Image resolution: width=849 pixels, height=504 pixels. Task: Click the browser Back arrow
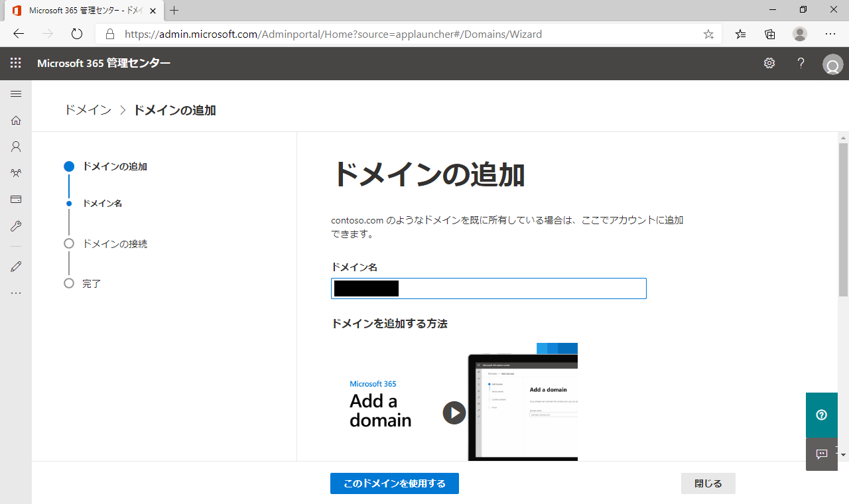[19, 34]
